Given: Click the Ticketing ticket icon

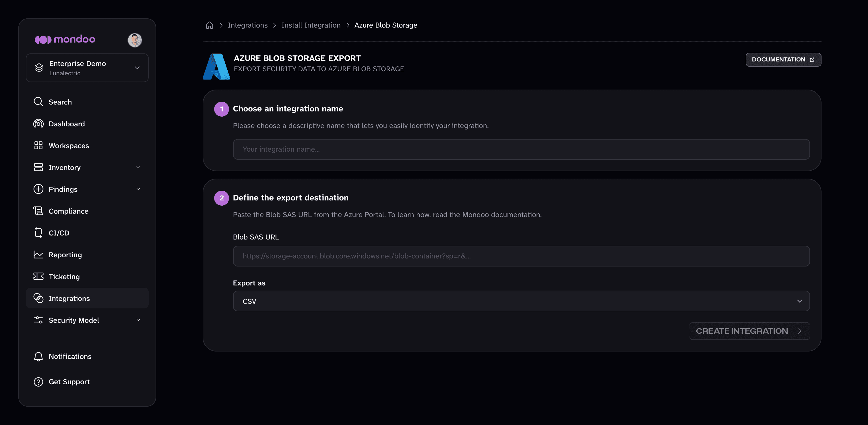Looking at the screenshot, I should [x=38, y=276].
